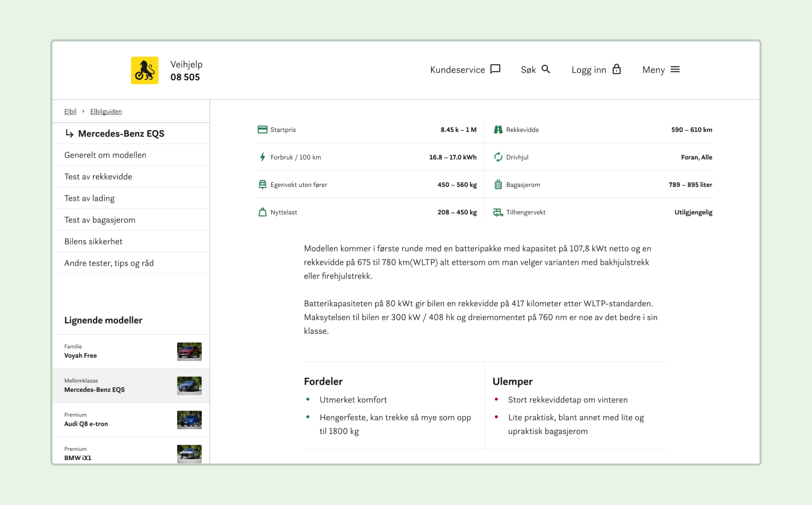Viewport: 812px width, 505px height.
Task: Click the Ulemper heading
Action: (513, 381)
